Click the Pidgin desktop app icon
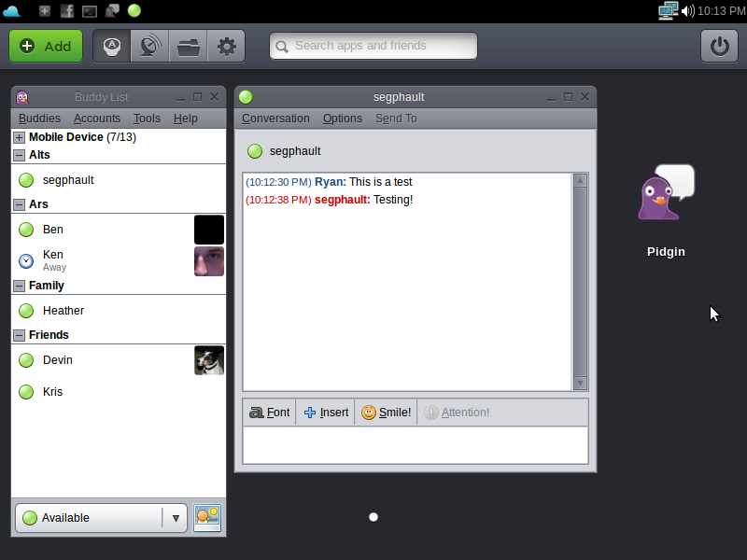 pyautogui.click(x=666, y=193)
